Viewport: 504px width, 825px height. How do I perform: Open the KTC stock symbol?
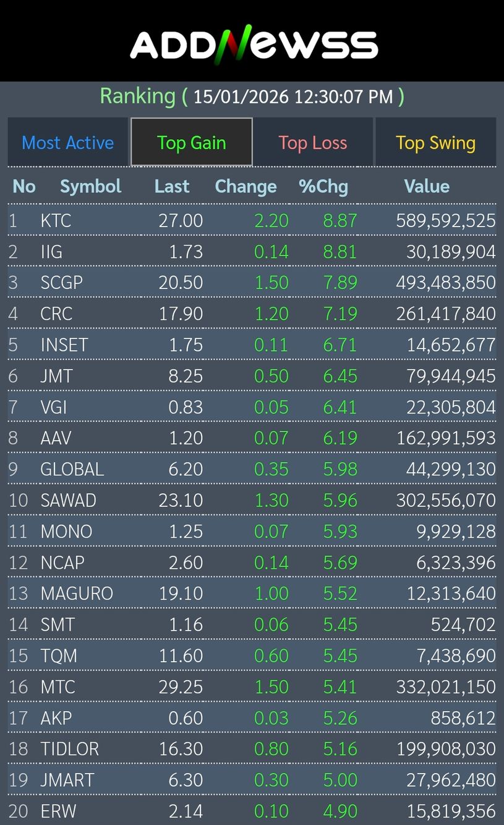coord(56,221)
